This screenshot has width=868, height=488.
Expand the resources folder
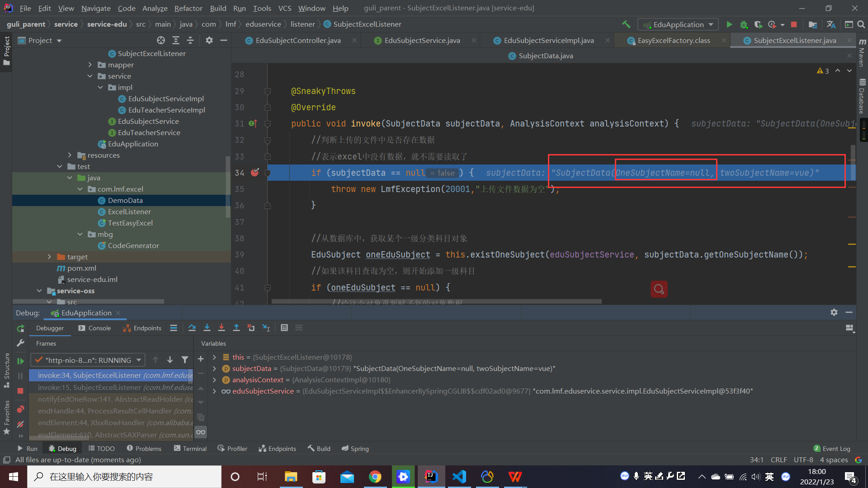70,155
